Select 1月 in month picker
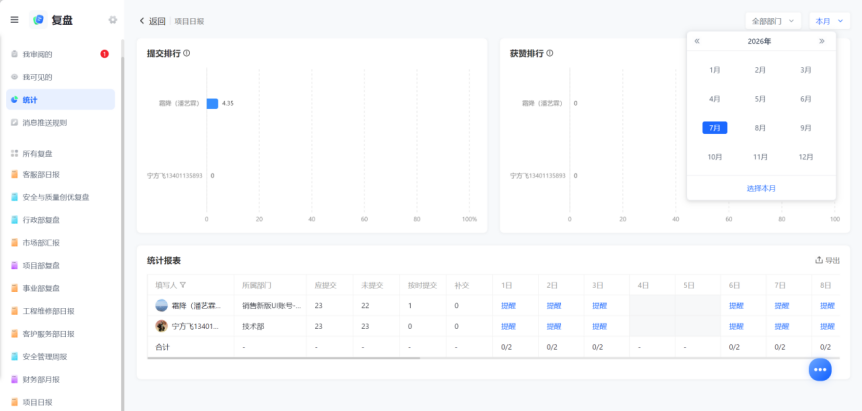Screen dimensions: 862x411 coord(715,70)
